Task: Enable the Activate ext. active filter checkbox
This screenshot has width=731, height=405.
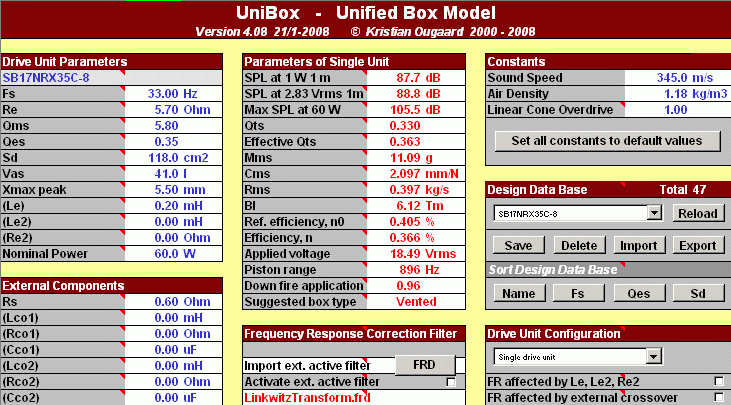Action: 450,382
